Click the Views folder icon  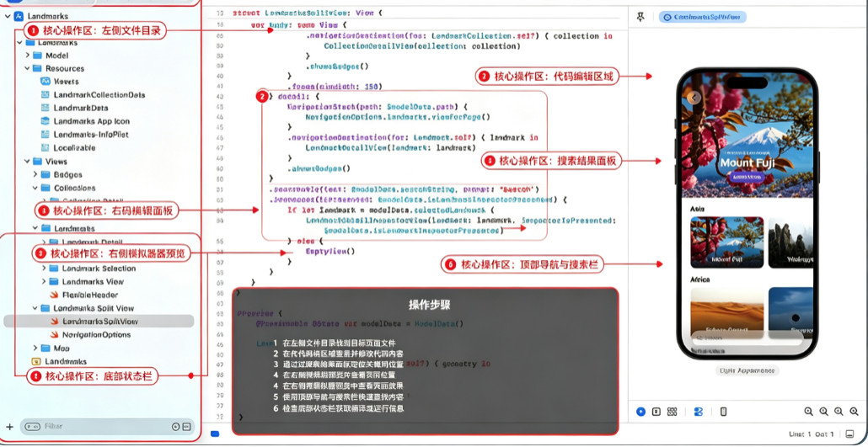(x=37, y=162)
